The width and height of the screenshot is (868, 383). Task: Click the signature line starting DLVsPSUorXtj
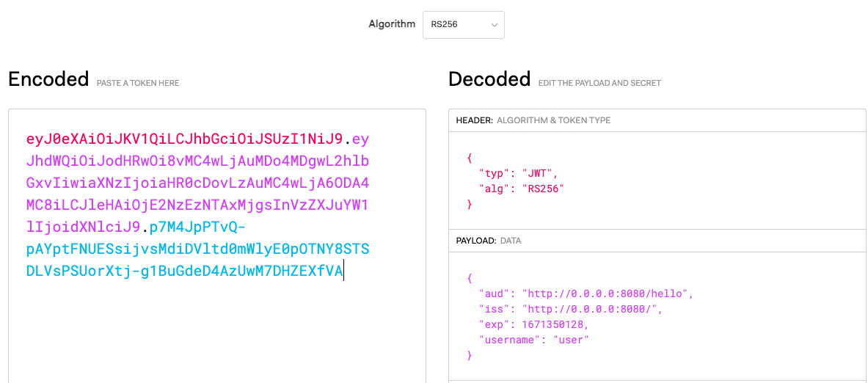click(x=184, y=271)
